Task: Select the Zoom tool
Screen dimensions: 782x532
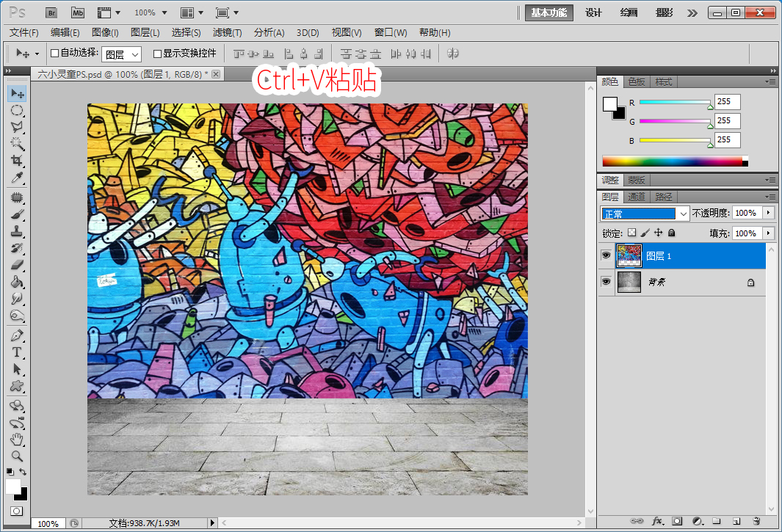Action: [x=17, y=456]
